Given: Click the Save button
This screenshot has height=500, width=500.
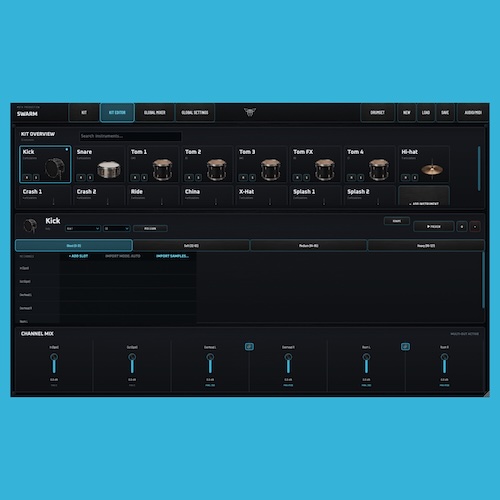Looking at the screenshot, I should point(445,113).
